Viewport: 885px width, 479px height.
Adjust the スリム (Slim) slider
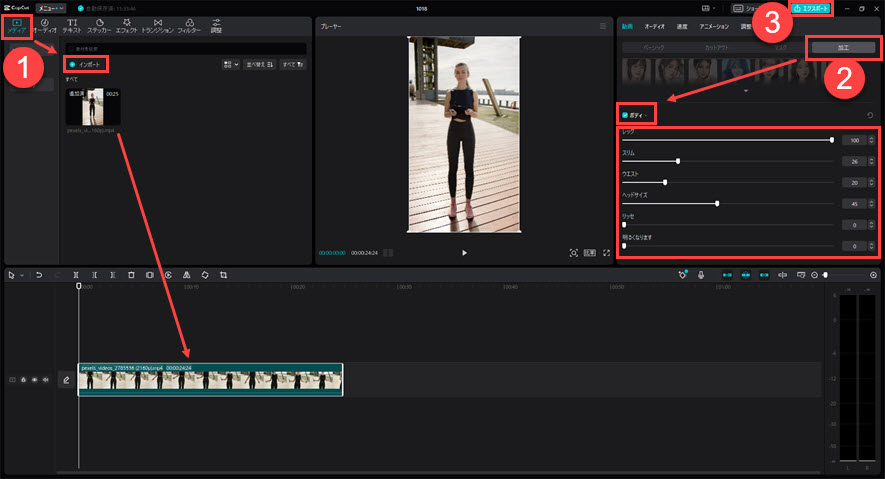[728, 161]
